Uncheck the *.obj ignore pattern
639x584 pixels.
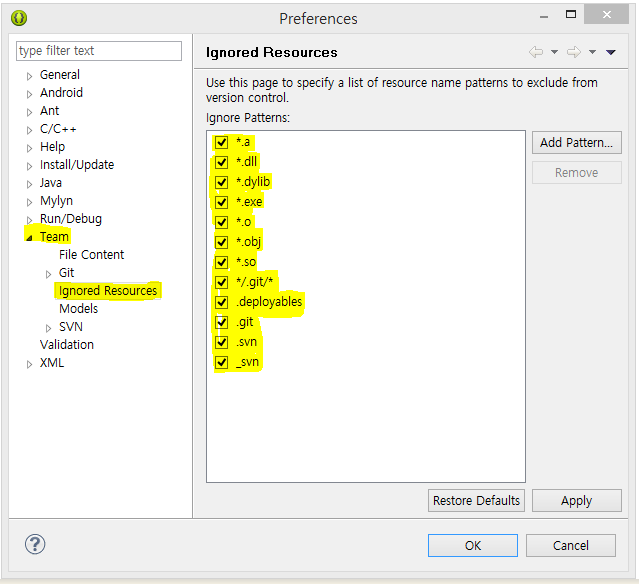(x=221, y=242)
